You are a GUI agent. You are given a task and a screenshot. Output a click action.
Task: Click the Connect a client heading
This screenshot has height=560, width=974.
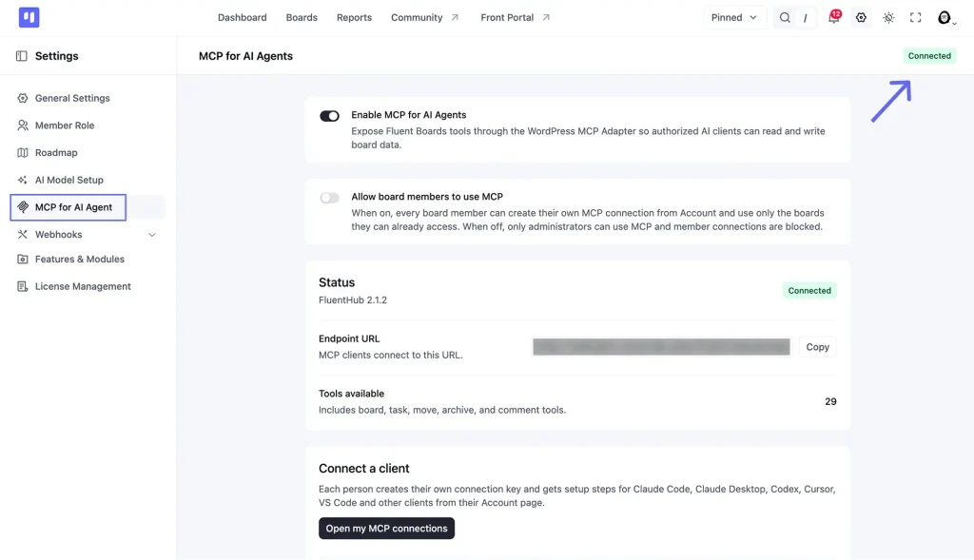coord(364,469)
